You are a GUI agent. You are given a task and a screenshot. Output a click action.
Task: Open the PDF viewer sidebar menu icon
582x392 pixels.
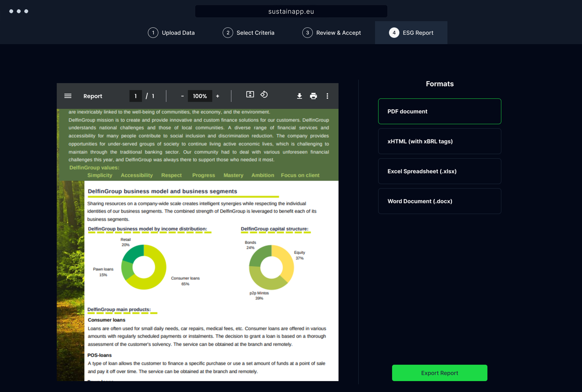click(x=68, y=96)
